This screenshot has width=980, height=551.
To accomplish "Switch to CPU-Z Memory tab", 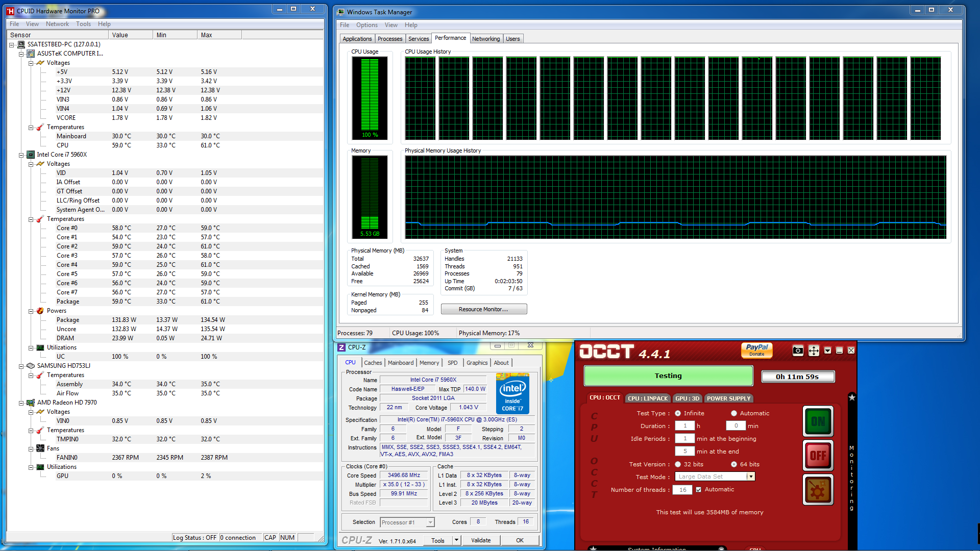I will (429, 363).
